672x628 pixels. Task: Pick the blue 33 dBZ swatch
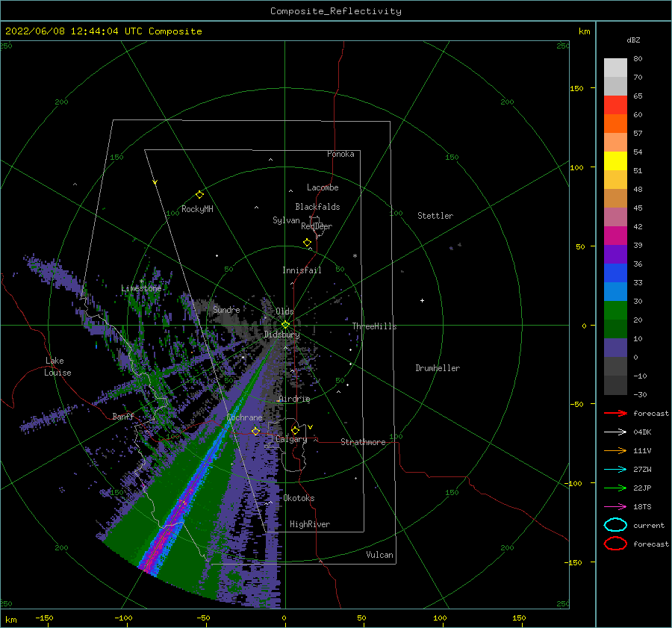tap(615, 273)
